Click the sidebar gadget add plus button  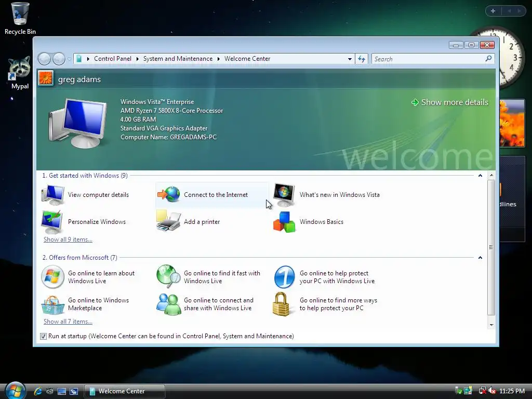click(493, 11)
